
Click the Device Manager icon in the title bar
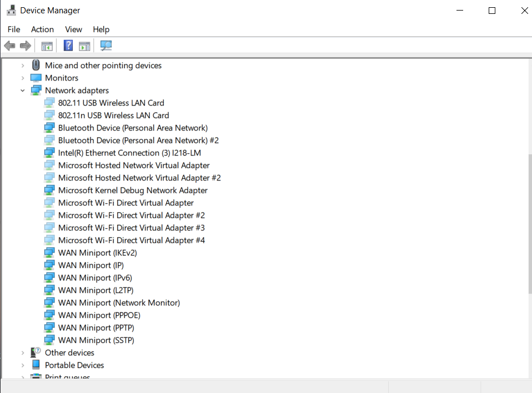[x=11, y=9]
